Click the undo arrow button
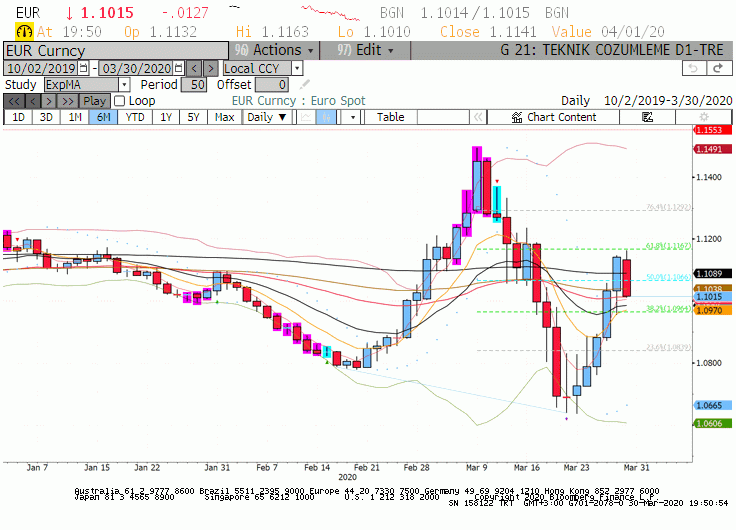 [x=694, y=68]
